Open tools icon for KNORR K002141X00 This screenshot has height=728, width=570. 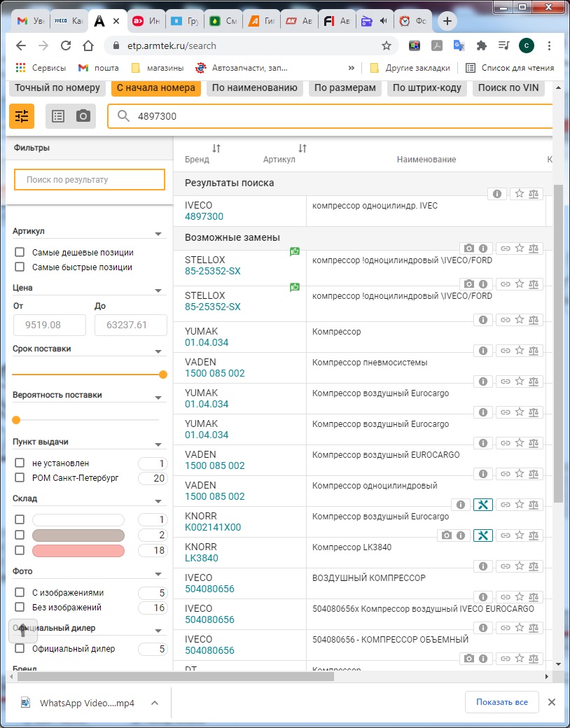pyautogui.click(x=483, y=505)
